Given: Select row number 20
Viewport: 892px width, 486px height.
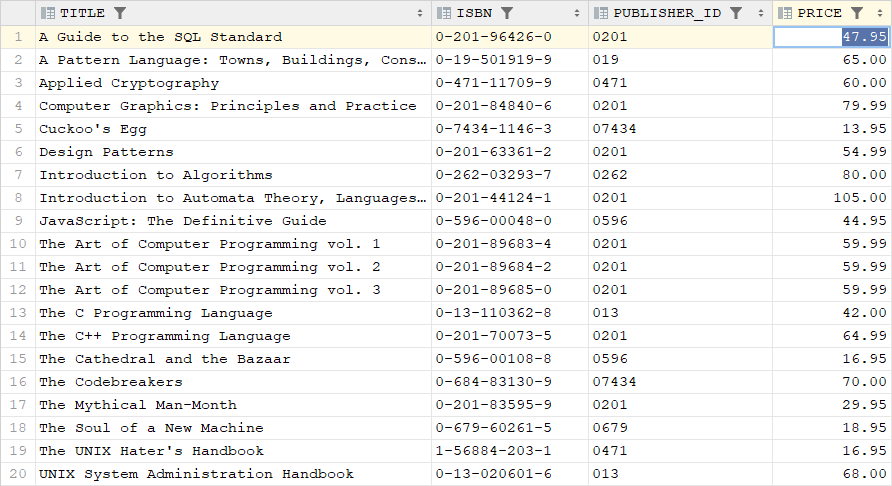Looking at the screenshot, I should coord(18,474).
